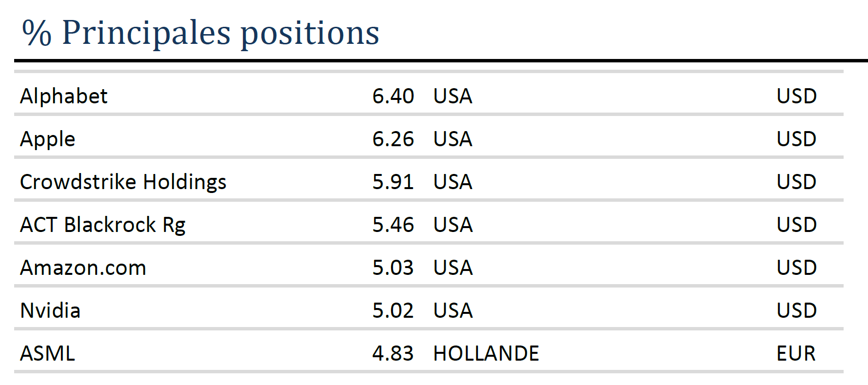The height and width of the screenshot is (385, 868).
Task: Select the 6.26 weight value
Action: [x=393, y=139]
